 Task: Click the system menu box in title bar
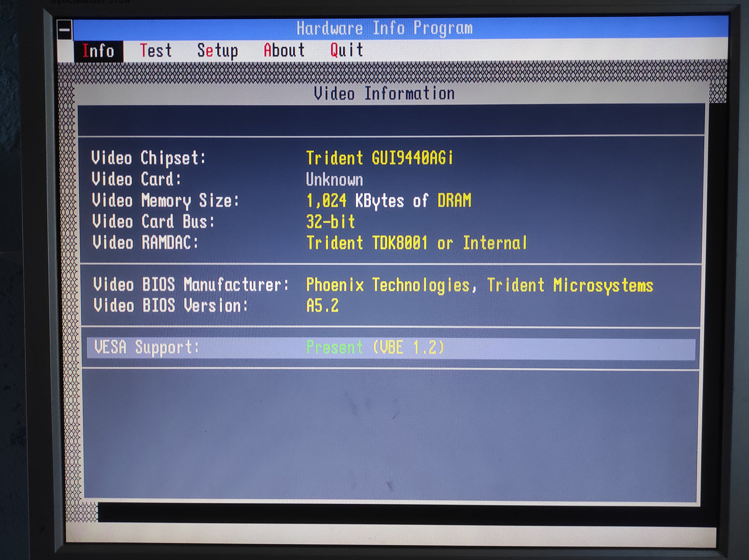pos(65,30)
